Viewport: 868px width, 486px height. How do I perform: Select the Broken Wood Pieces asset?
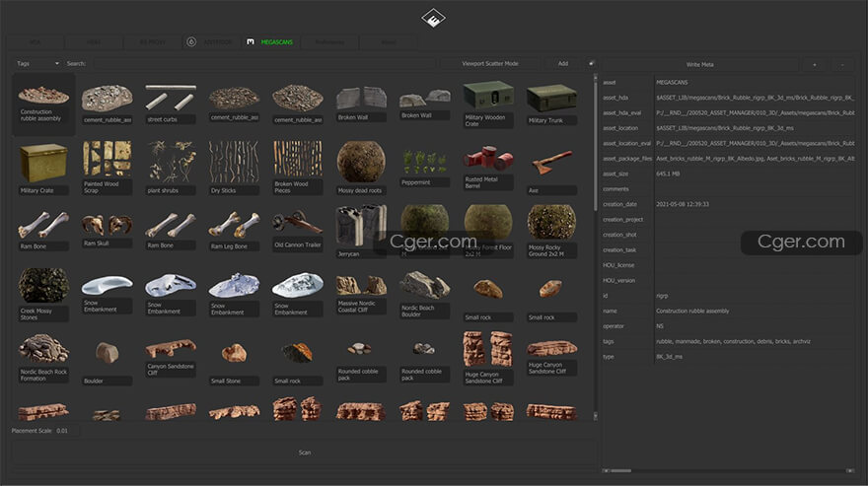[x=297, y=168]
